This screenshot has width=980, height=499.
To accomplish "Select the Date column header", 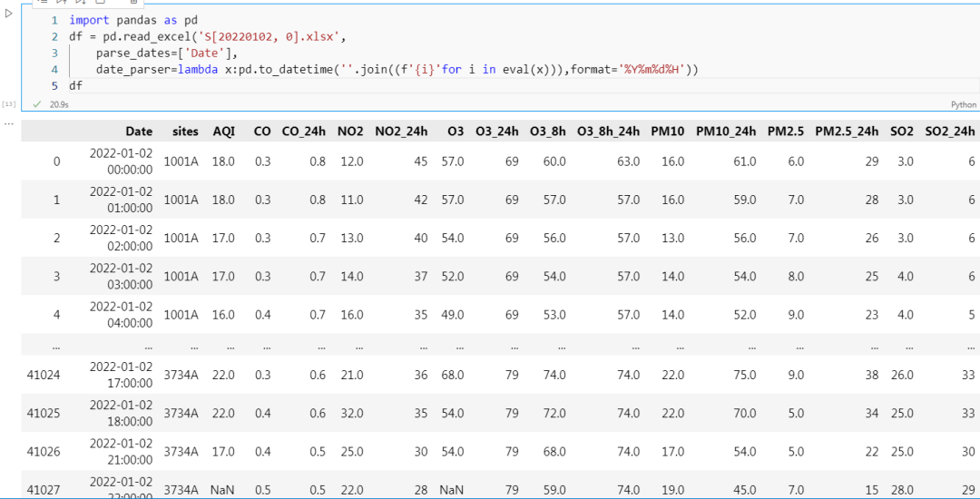I will click(x=139, y=132).
